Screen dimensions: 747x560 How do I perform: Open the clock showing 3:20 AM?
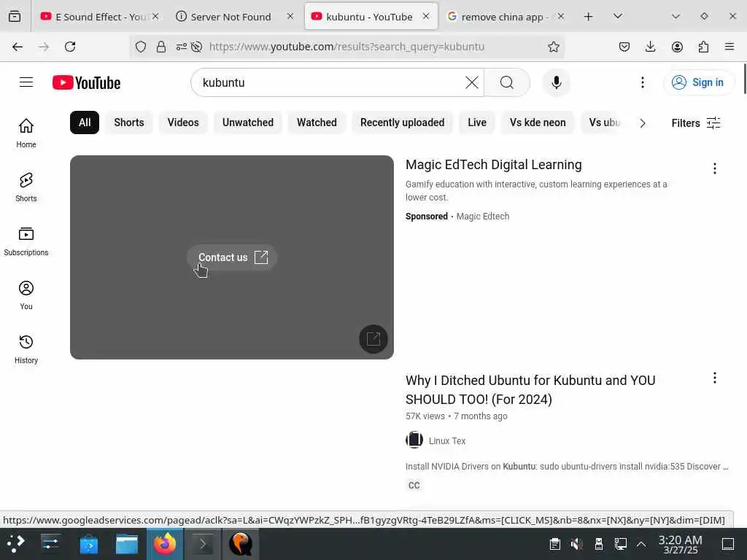point(681,544)
